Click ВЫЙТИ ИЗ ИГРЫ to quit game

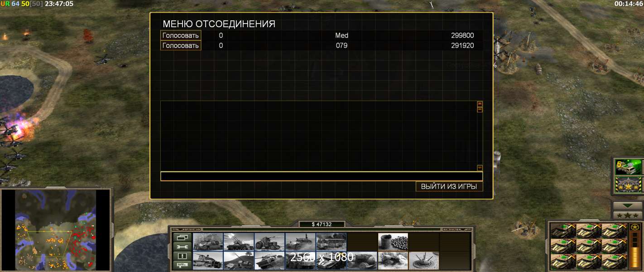click(x=449, y=186)
